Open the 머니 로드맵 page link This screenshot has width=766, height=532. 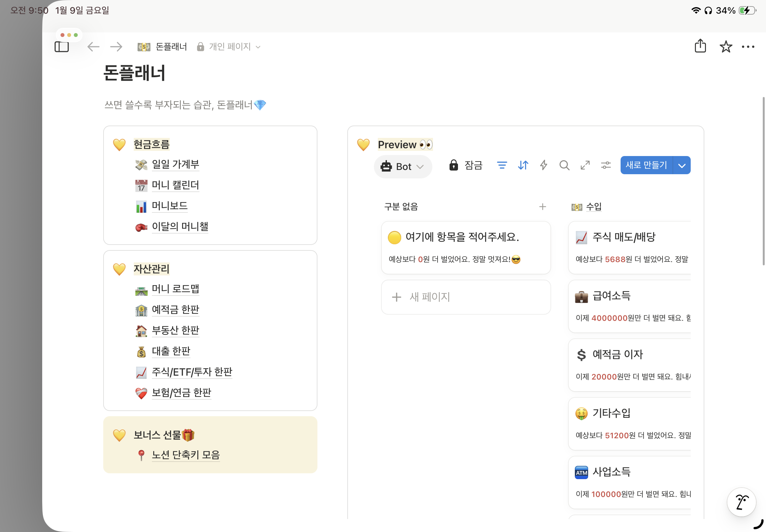click(x=175, y=289)
